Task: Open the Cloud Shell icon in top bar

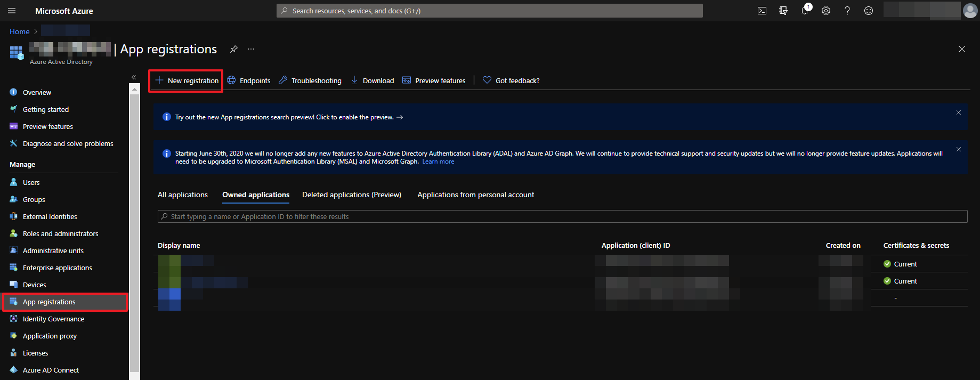Action: (x=762, y=11)
